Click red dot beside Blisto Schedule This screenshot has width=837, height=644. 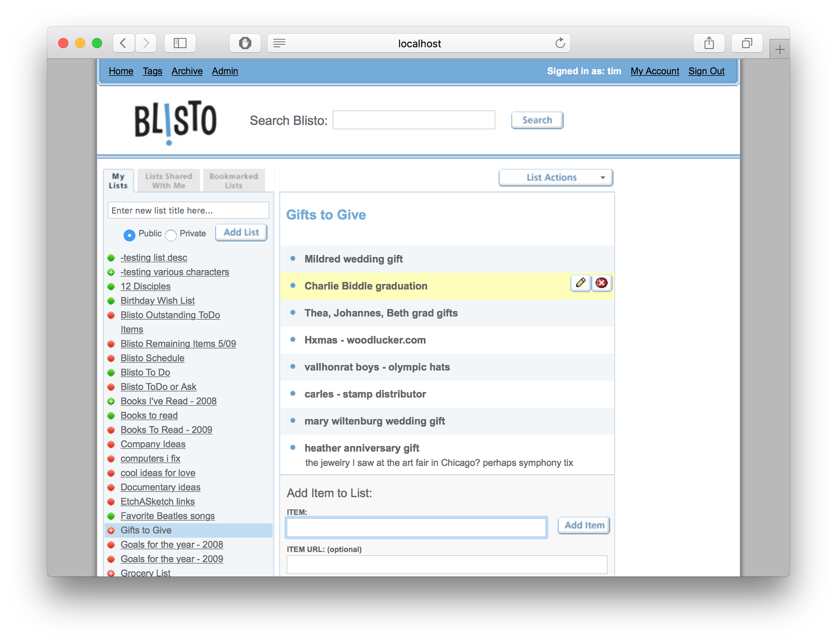click(111, 358)
